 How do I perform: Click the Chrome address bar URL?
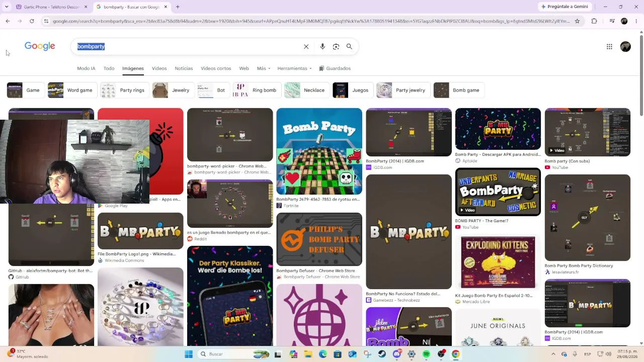311,21
